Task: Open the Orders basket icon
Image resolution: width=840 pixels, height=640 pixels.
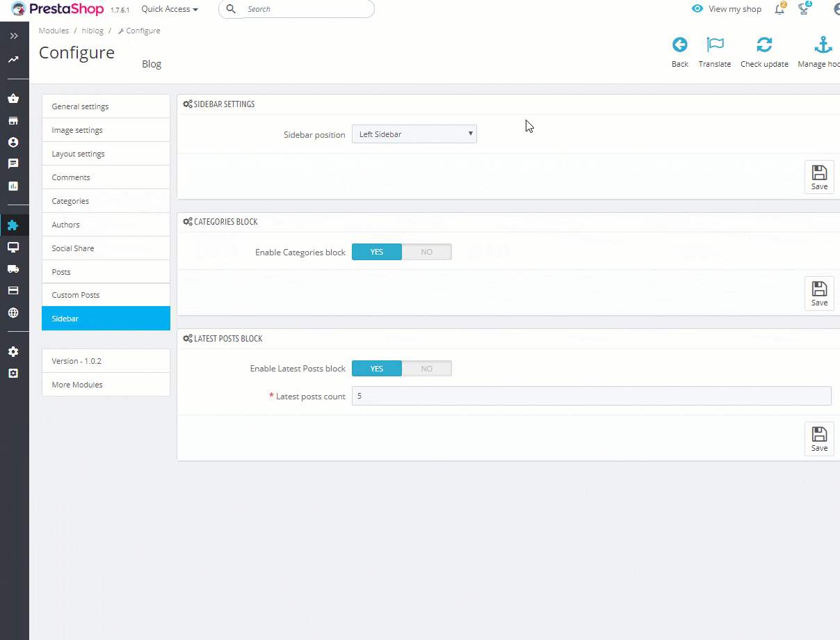Action: click(13, 98)
